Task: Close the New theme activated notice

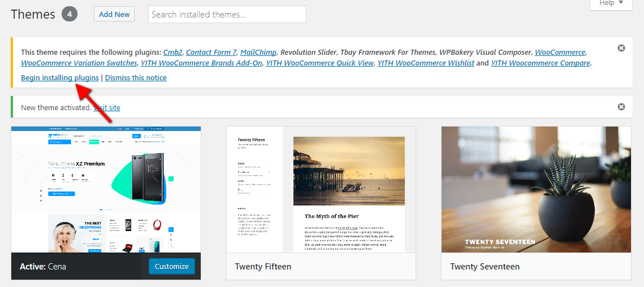Action: coord(621,107)
